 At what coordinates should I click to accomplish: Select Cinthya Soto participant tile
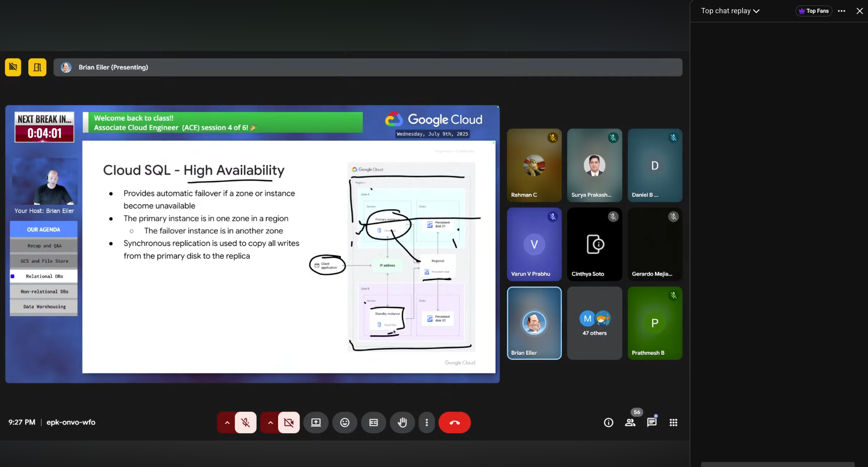pyautogui.click(x=594, y=244)
